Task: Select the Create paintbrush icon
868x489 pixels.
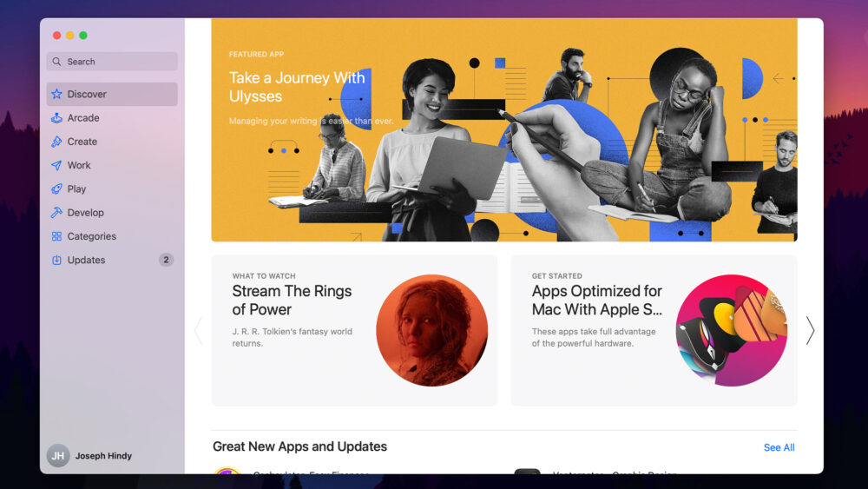Action: [x=56, y=142]
